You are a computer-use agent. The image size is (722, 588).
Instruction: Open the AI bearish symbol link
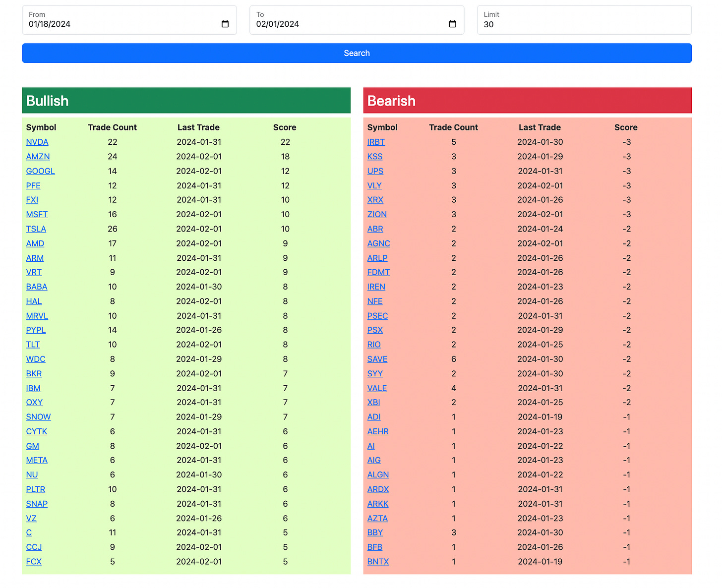(x=371, y=446)
